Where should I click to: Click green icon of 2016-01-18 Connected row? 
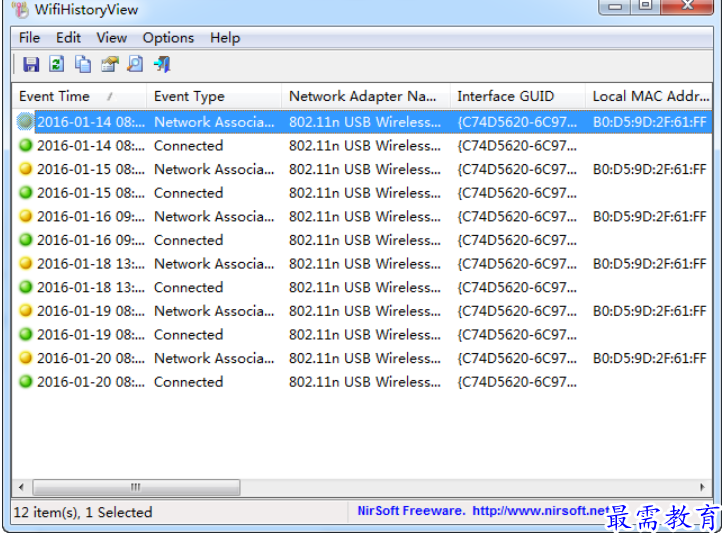[26, 288]
